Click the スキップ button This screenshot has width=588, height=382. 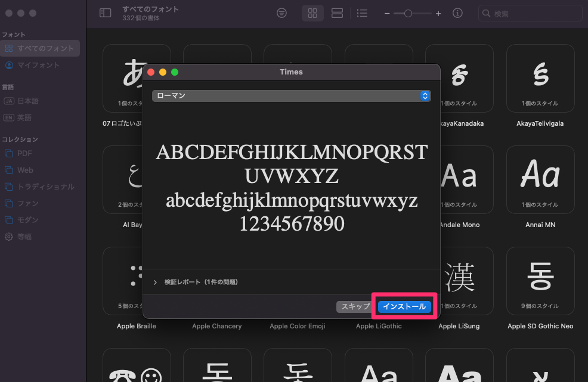tap(355, 307)
